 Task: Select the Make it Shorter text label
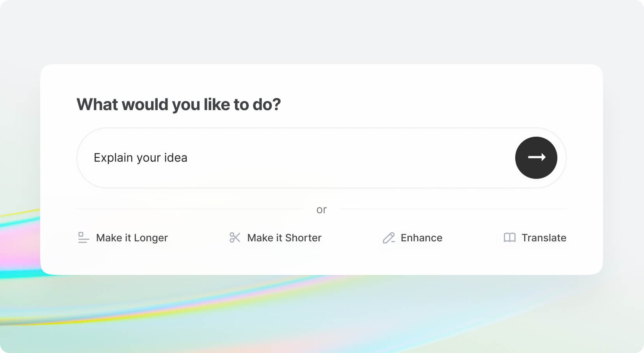(x=284, y=238)
